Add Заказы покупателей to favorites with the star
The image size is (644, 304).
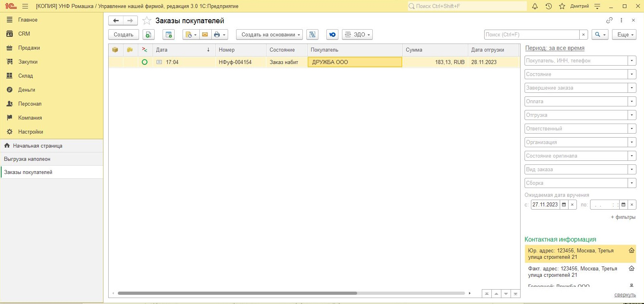(147, 21)
